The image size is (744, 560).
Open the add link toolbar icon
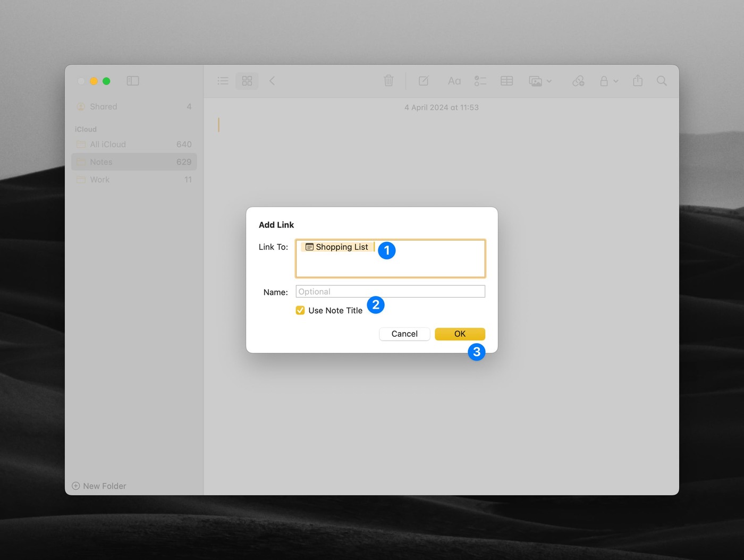click(x=578, y=81)
